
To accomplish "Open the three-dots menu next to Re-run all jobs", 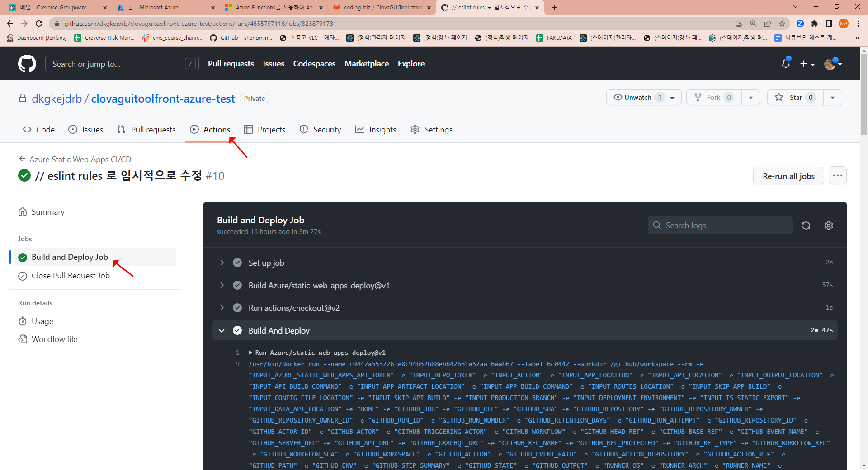I will click(x=837, y=176).
